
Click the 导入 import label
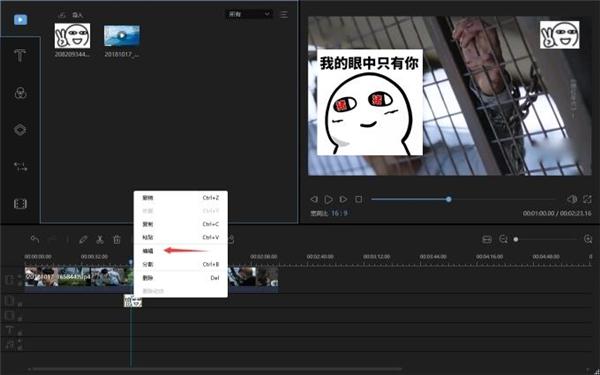pos(77,15)
